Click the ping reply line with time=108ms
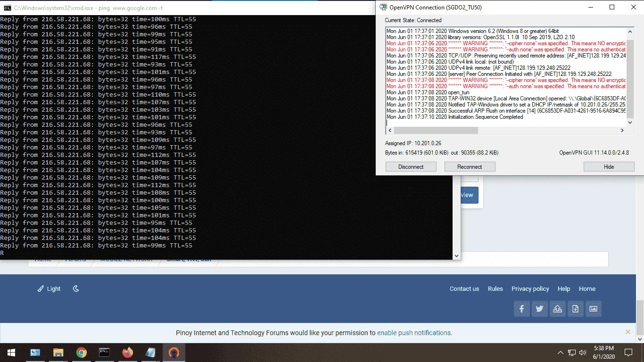Screen dimensions: 644x362 (98, 193)
